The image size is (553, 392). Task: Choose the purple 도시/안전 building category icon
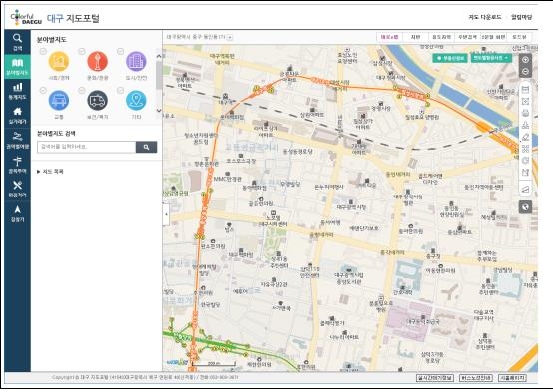[x=136, y=61]
